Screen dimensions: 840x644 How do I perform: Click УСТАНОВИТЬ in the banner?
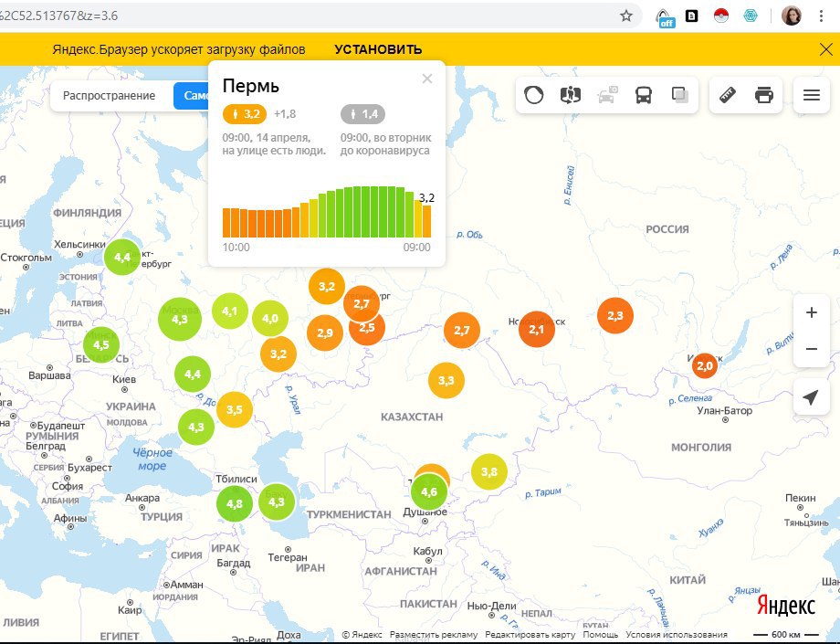pyautogui.click(x=378, y=50)
